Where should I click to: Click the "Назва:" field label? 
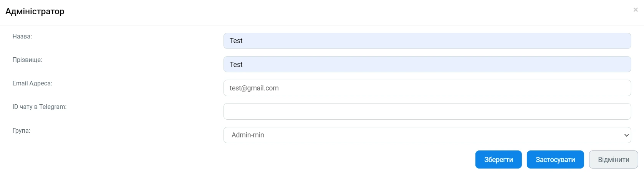pos(22,37)
